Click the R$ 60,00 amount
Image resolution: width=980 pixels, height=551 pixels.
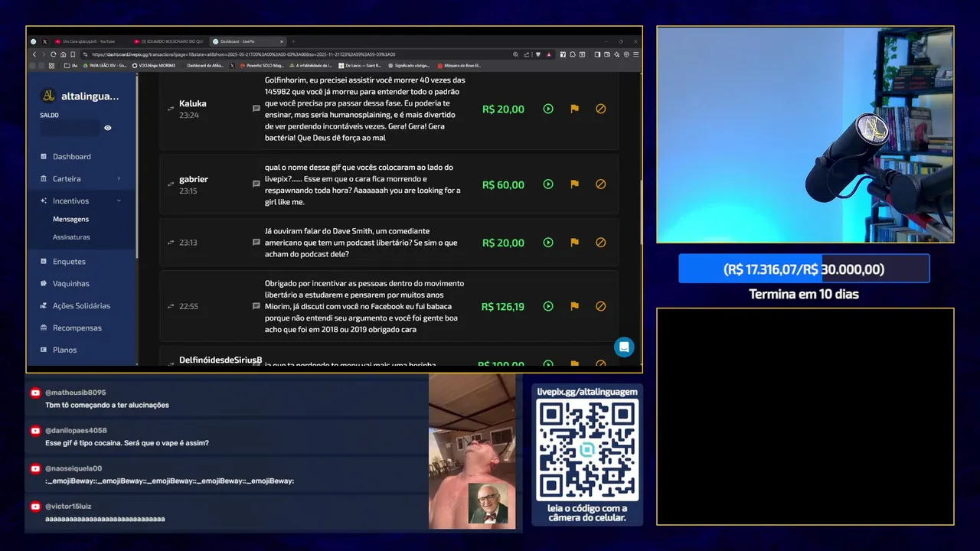pyautogui.click(x=503, y=184)
